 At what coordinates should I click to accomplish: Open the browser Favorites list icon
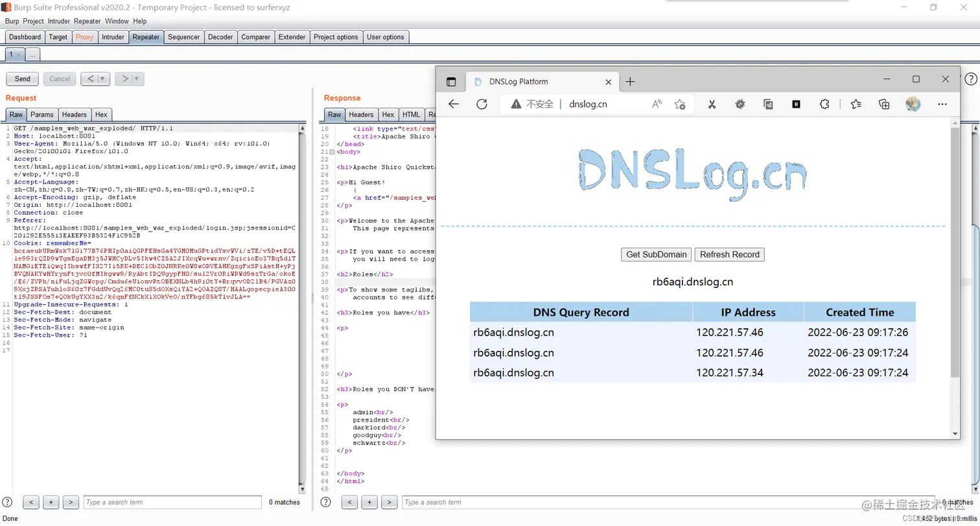pos(856,104)
